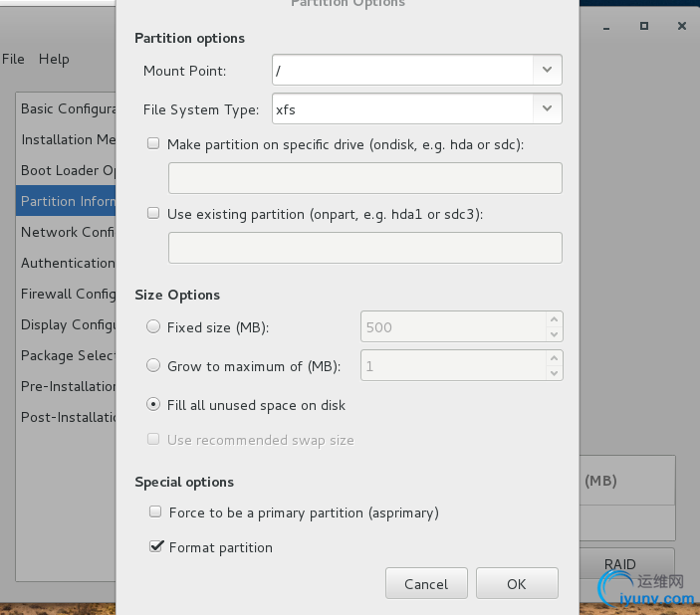Viewport: 700px width, 615px height.
Task: Enable Make partition on specific drive checkbox
Action: point(153,143)
